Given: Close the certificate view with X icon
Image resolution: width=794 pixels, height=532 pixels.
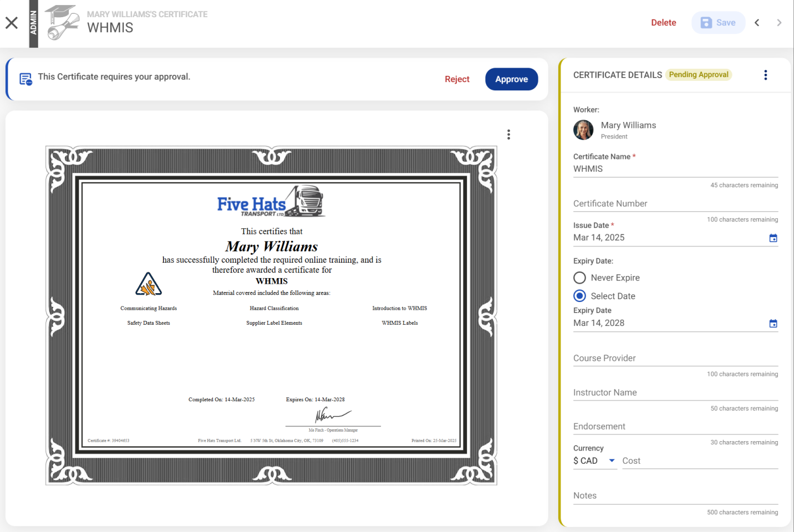Looking at the screenshot, I should coord(12,23).
